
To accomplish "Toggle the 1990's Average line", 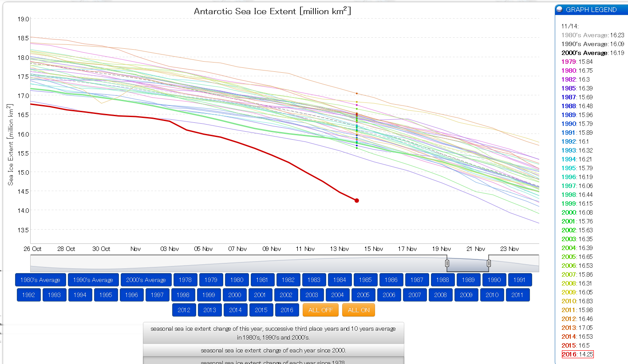I will (93, 280).
